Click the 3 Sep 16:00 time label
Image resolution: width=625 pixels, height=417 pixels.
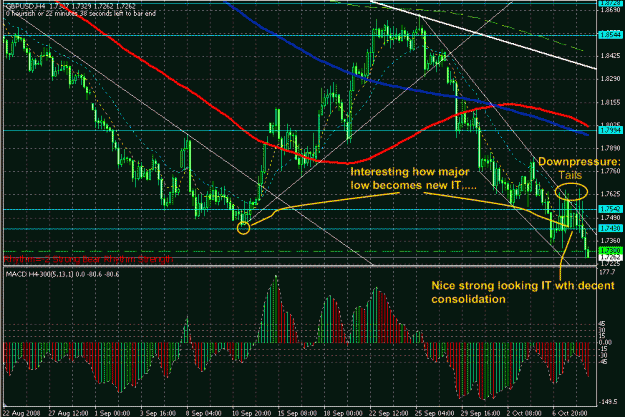click(x=158, y=413)
